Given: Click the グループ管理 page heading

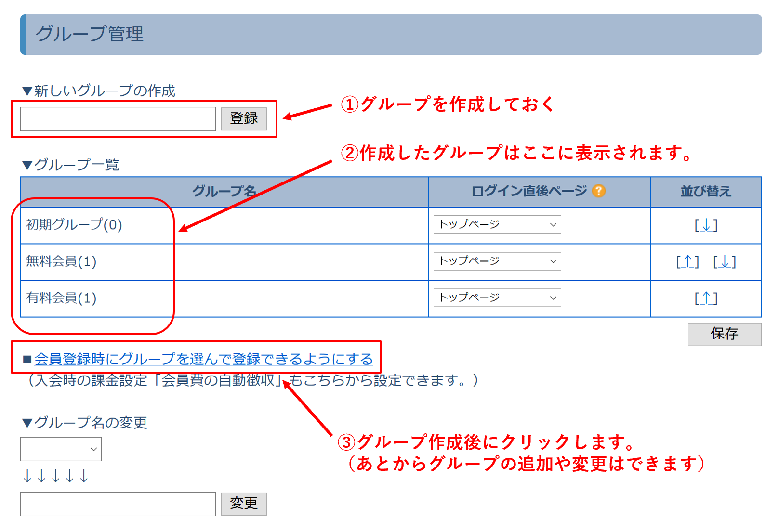Looking at the screenshot, I should [90, 34].
